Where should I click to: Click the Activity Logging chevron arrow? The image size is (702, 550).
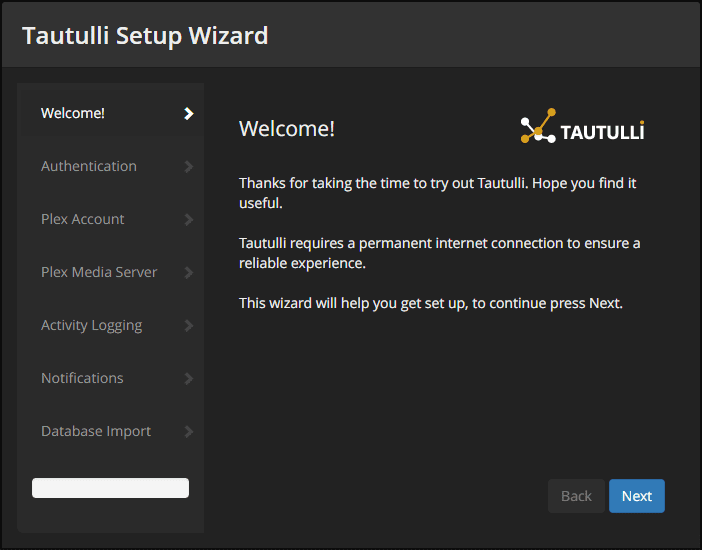coord(189,326)
